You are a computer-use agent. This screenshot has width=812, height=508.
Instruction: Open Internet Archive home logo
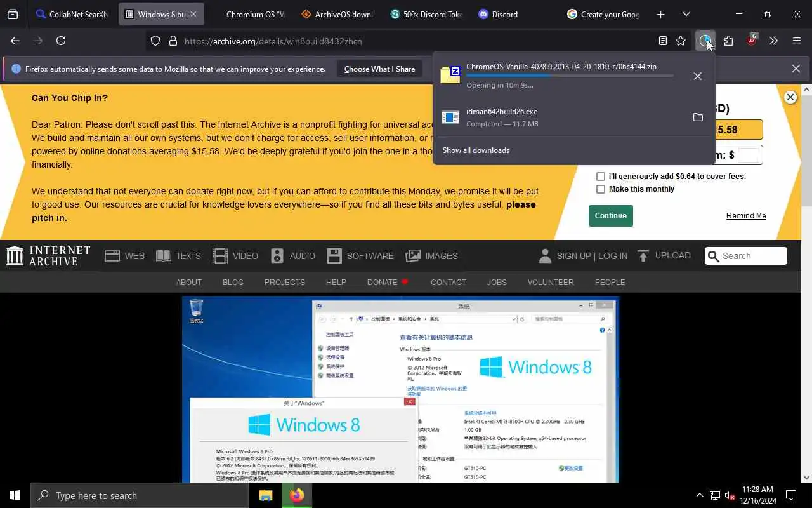click(48, 256)
